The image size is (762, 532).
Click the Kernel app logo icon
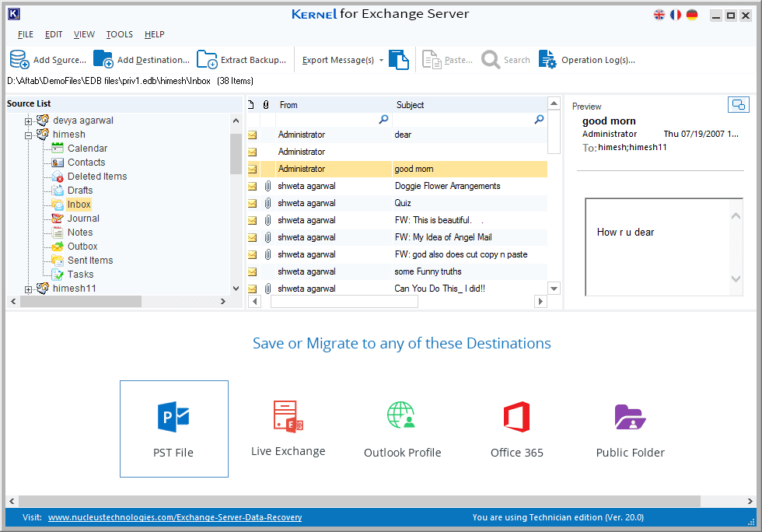14,14
